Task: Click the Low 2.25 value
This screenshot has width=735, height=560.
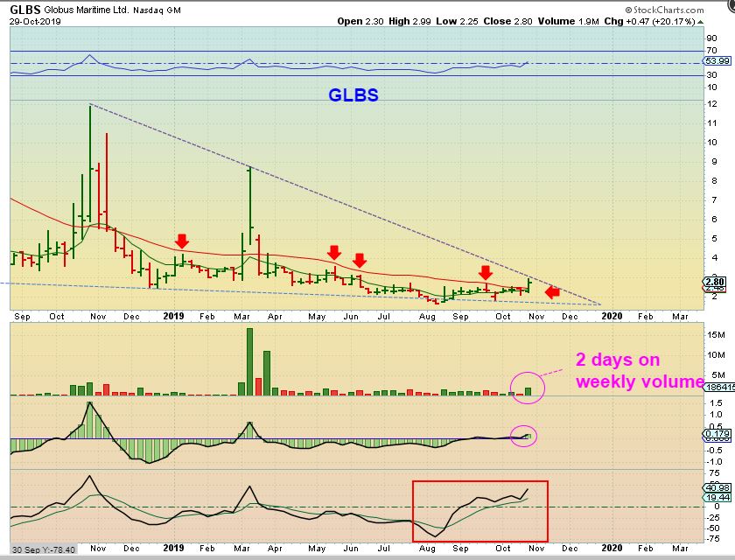Action: tap(457, 22)
